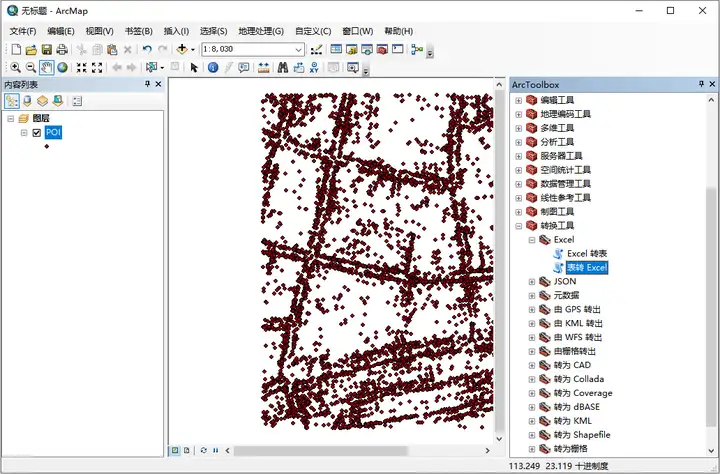Viewport: 720px width, 474px height.
Task: Select the Identify tool
Action: click(x=213, y=67)
